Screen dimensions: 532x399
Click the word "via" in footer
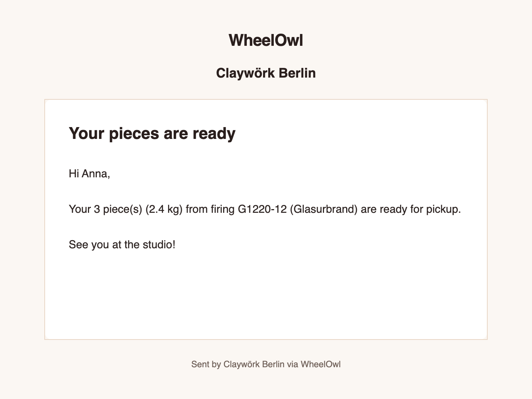coord(293,364)
